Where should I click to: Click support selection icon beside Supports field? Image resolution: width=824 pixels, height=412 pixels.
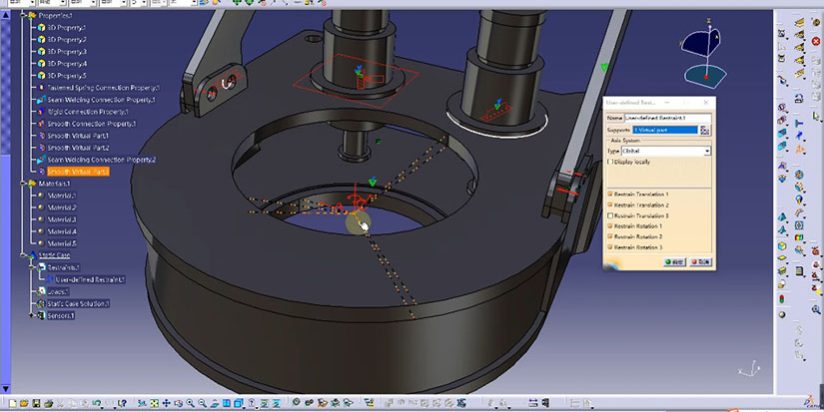[x=706, y=130]
